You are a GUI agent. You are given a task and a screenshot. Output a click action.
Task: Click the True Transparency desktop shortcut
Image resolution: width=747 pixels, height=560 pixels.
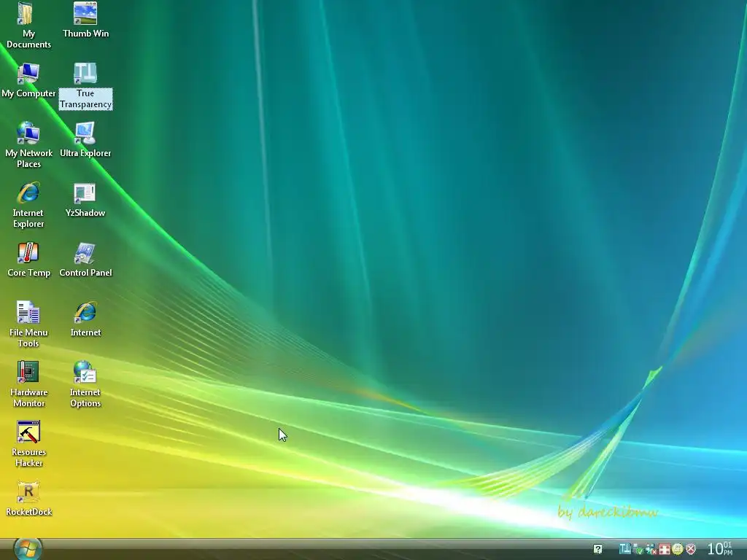point(86,86)
